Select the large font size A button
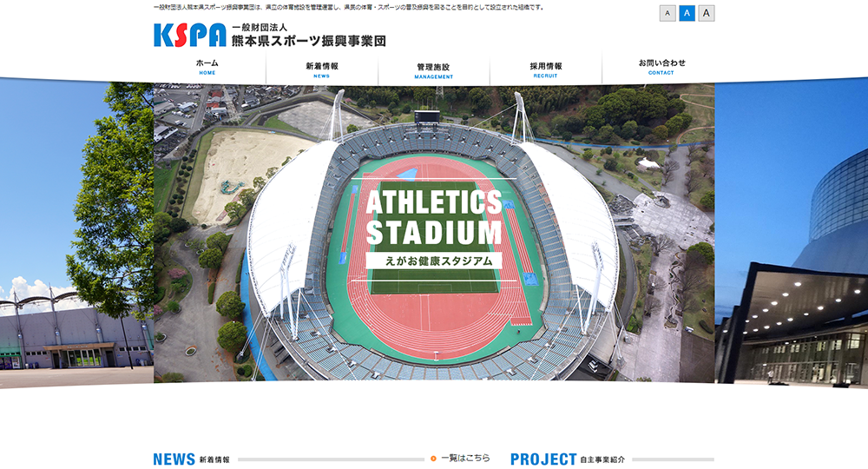868x469 pixels. coord(707,13)
